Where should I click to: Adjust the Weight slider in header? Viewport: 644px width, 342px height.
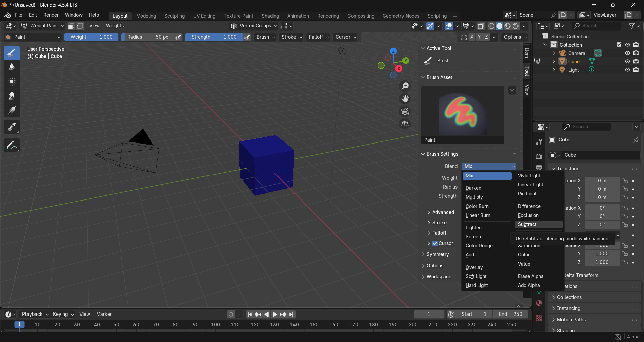pyautogui.click(x=91, y=37)
